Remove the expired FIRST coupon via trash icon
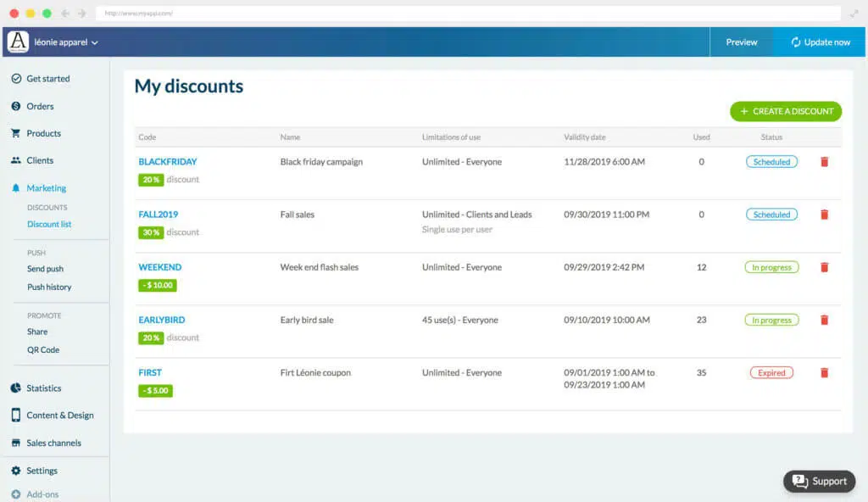868x502 pixels. click(x=824, y=373)
